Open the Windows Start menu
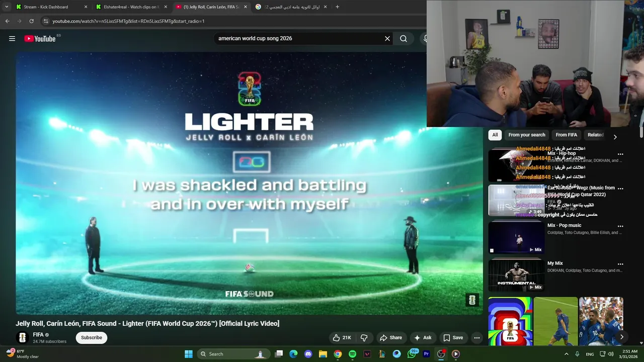The image size is (644, 362). [x=189, y=354]
